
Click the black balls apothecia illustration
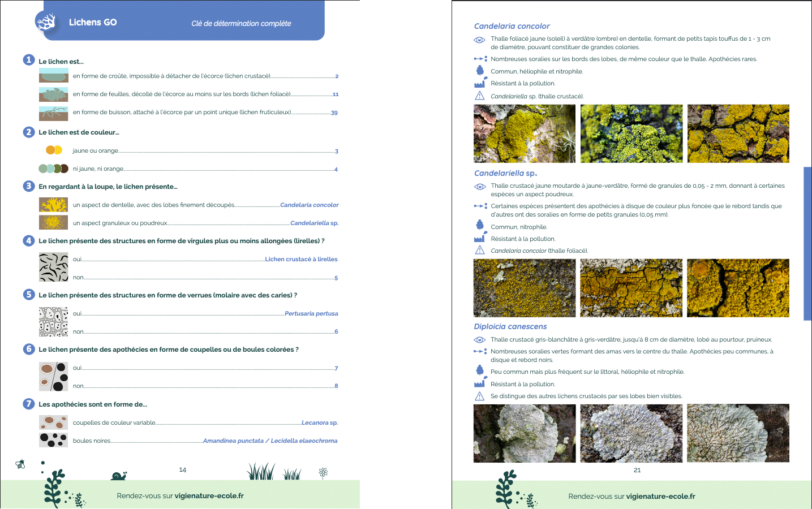tap(54, 440)
